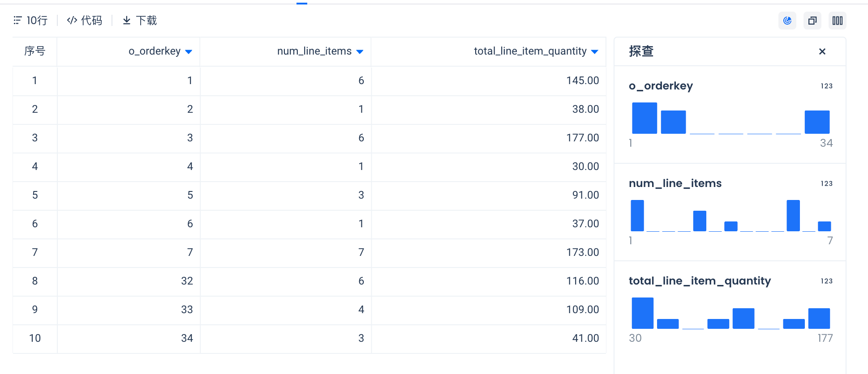Open total_line_item_quantity column dropdown arrow

[594, 52]
